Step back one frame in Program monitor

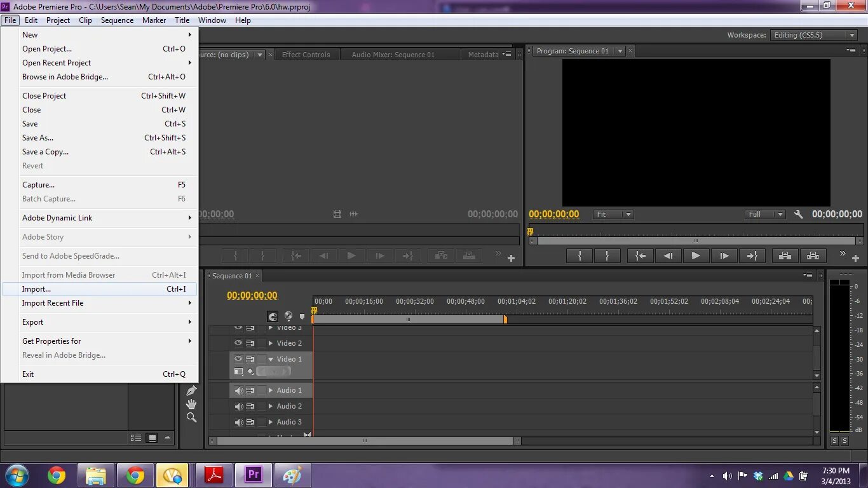668,255
